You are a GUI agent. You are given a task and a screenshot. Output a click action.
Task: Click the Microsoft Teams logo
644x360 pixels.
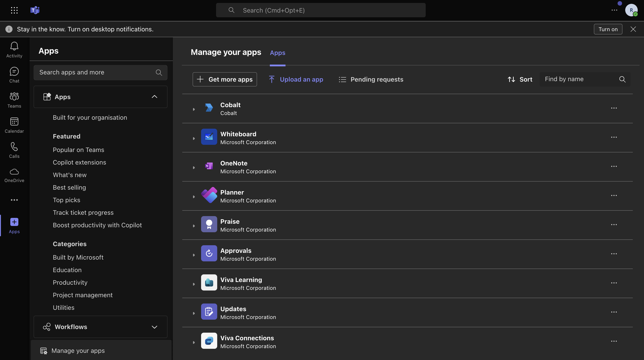coord(35,10)
